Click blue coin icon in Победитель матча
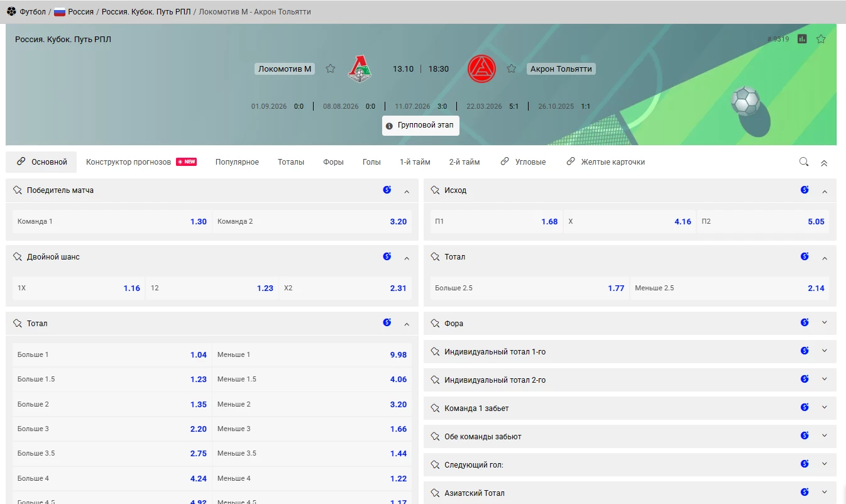Screen dimensions: 846x504 point(387,190)
